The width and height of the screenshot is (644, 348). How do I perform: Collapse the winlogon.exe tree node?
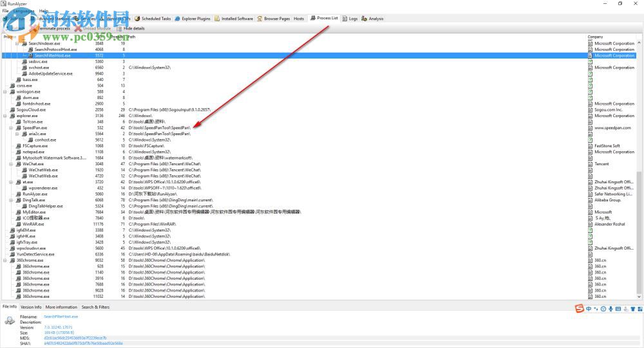5,91
